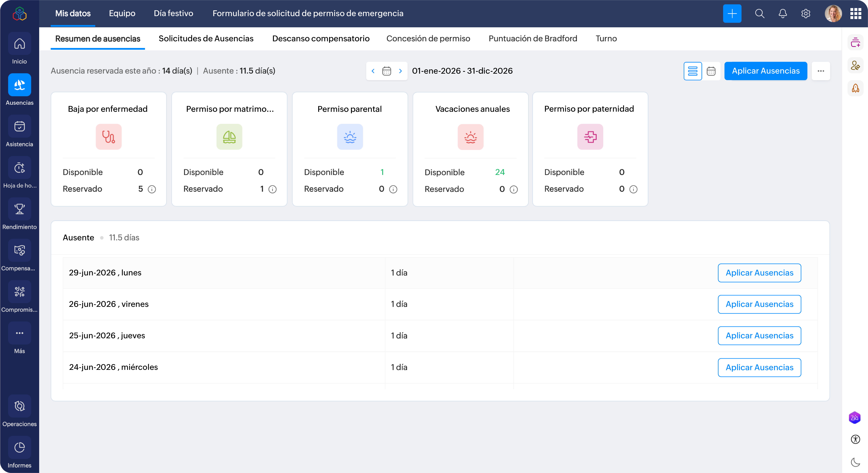Open the user profile avatar
The height and width of the screenshot is (473, 868).
point(833,14)
